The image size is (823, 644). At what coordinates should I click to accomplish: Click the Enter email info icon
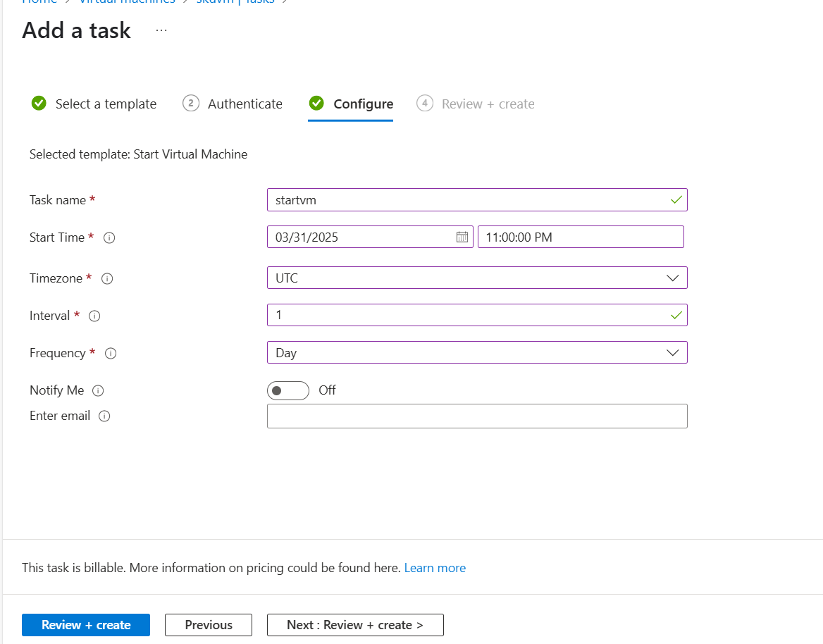click(104, 416)
